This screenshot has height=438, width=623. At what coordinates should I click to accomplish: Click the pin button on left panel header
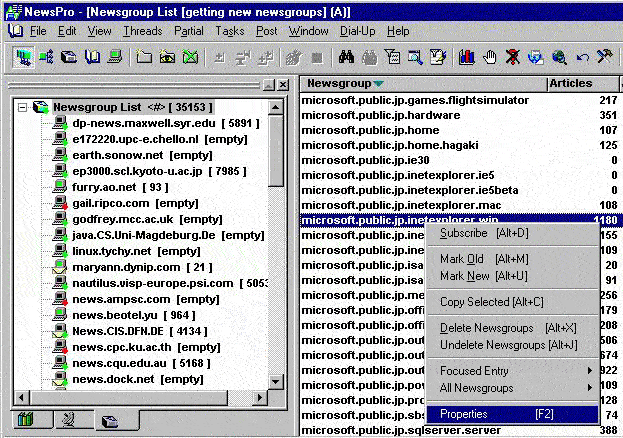coord(269,85)
